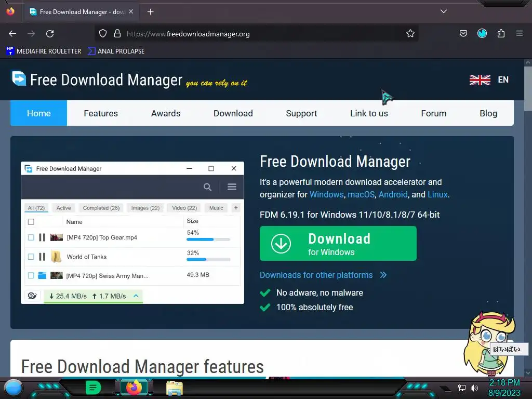Open Downloads for other platforms link

[323, 275]
